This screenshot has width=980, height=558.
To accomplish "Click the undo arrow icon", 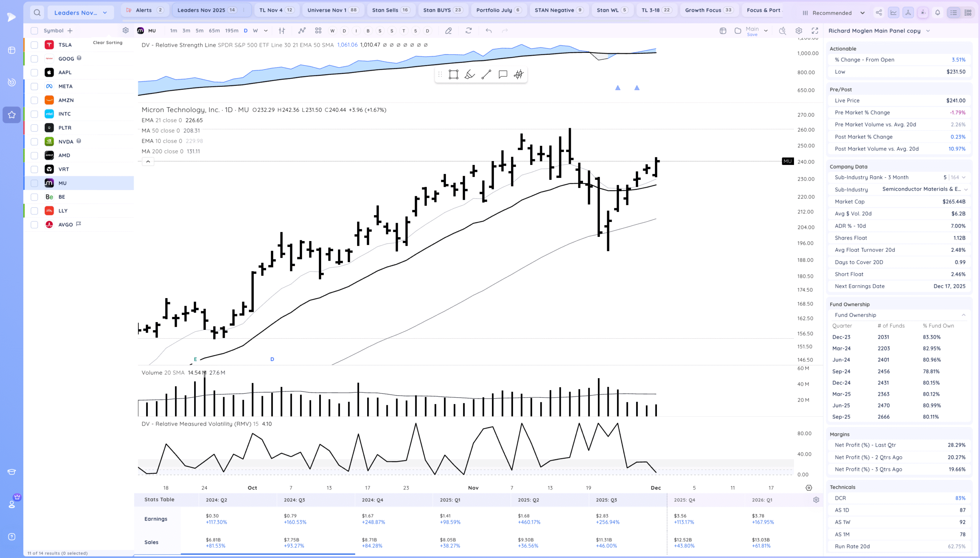I will coord(488,31).
